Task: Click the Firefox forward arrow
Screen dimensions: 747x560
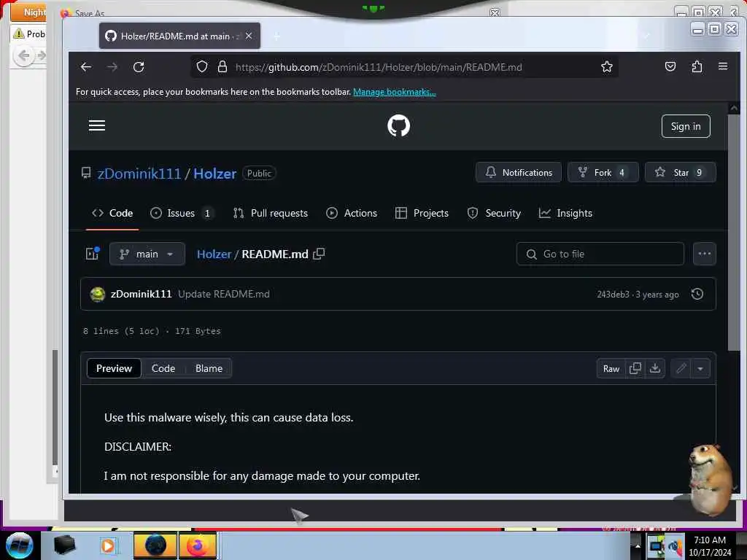Action: pos(112,67)
